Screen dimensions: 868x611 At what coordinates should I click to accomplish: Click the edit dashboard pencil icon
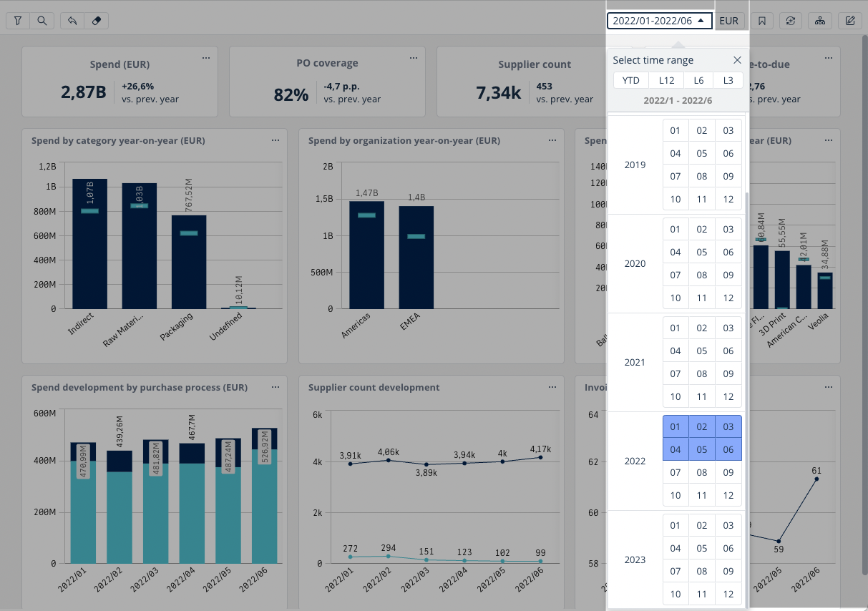(x=850, y=21)
